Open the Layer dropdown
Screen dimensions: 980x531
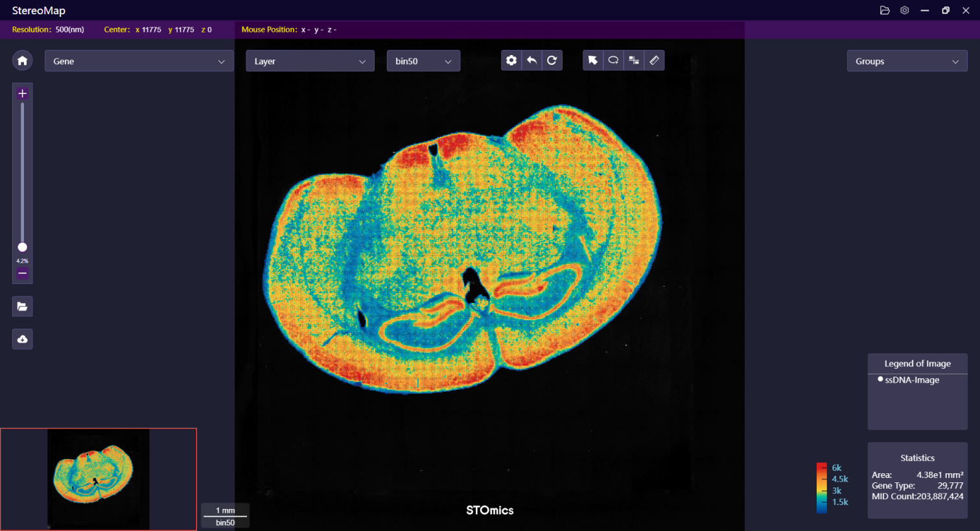[x=310, y=61]
